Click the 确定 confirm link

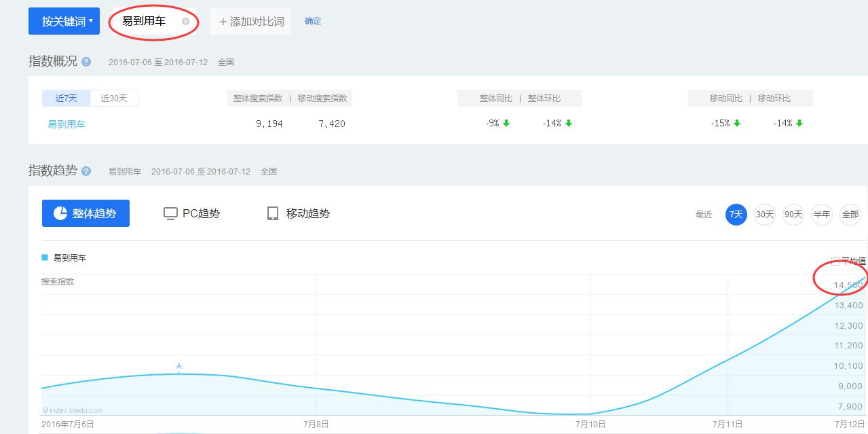click(313, 21)
